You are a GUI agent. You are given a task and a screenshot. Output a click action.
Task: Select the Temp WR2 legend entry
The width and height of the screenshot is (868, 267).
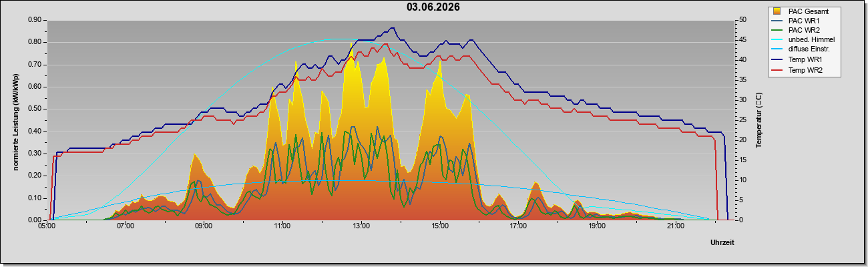pos(803,69)
